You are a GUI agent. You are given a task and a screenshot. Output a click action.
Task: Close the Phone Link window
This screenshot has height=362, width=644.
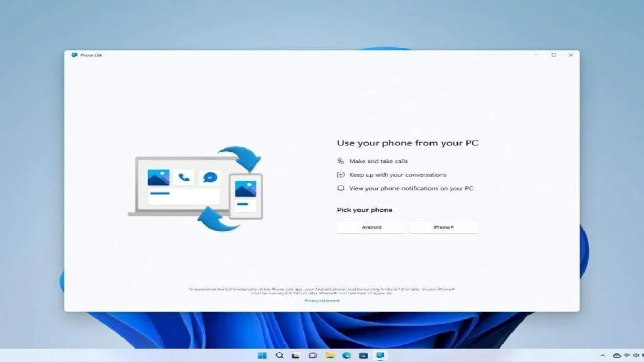(571, 55)
